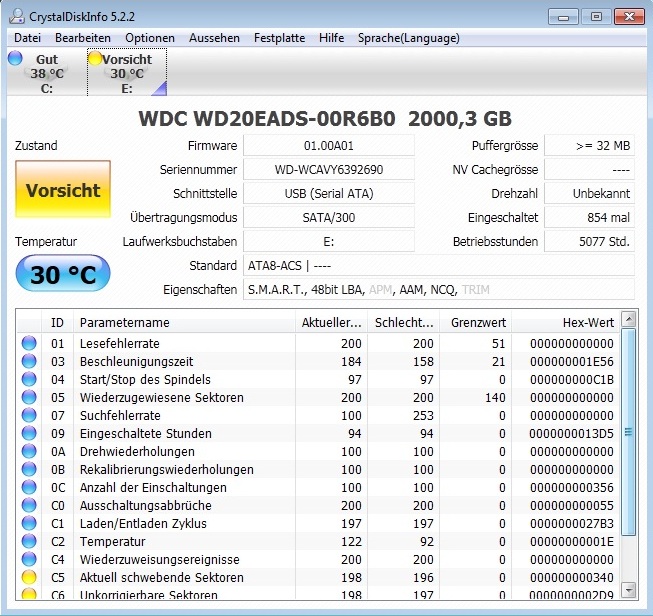Click the Grenzwert column header
The width and height of the screenshot is (653, 616).
(476, 322)
